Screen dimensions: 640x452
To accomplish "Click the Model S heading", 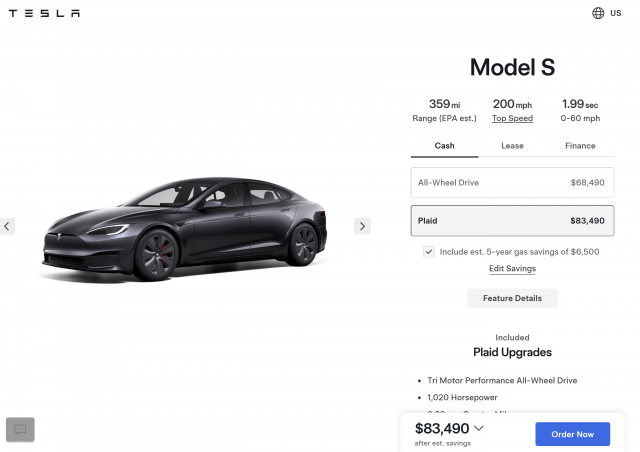I will (x=512, y=68).
